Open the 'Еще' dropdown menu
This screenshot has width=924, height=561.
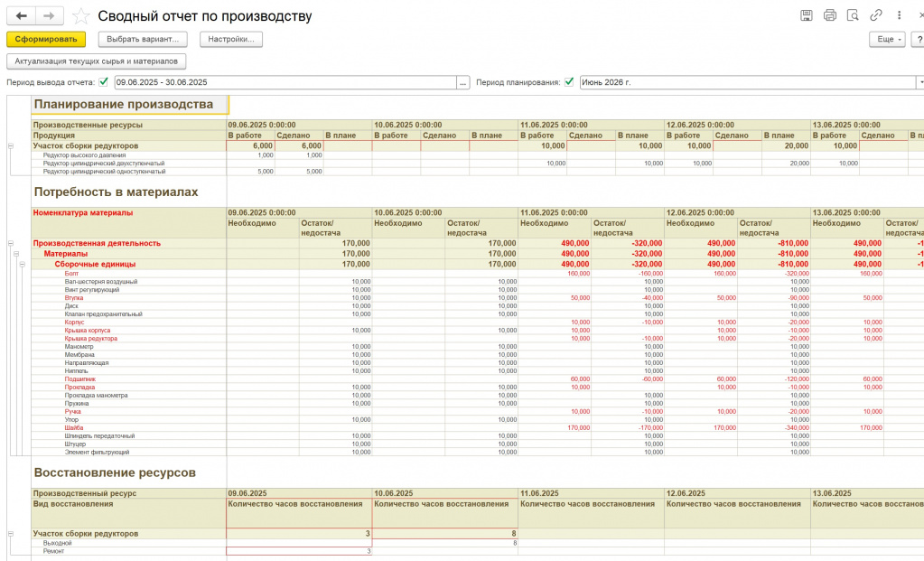click(x=887, y=39)
